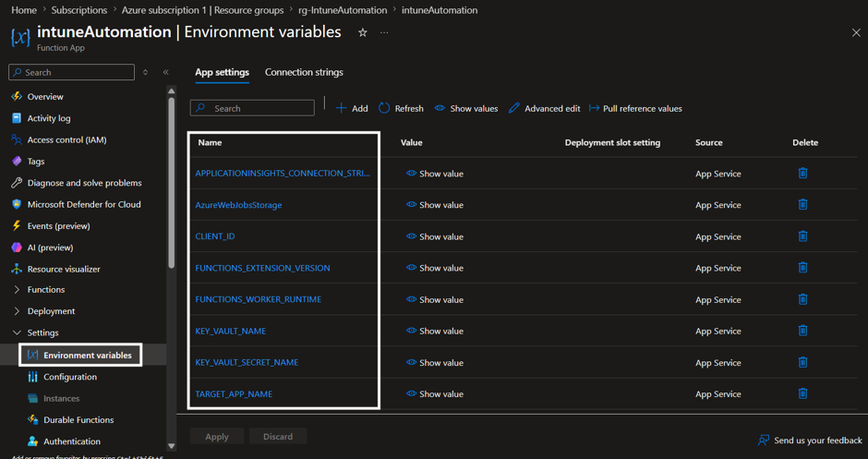Viewport: 868px width, 459px height.
Task: Collapse the sidebar with the double-chevron icon
Action: point(165,72)
